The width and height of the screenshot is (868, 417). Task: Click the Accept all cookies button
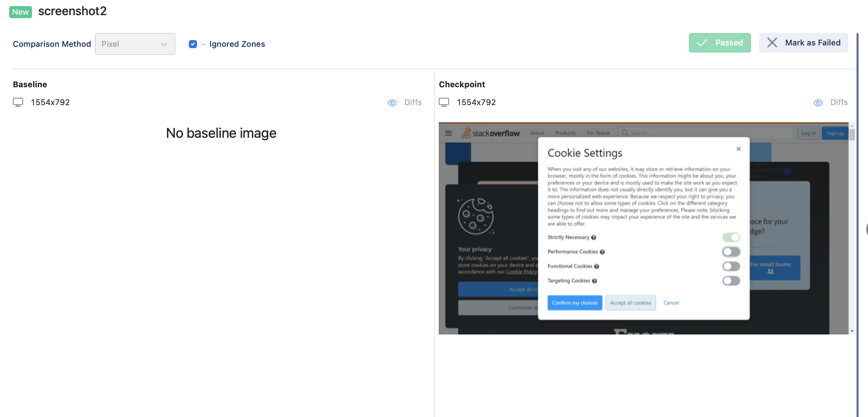631,302
